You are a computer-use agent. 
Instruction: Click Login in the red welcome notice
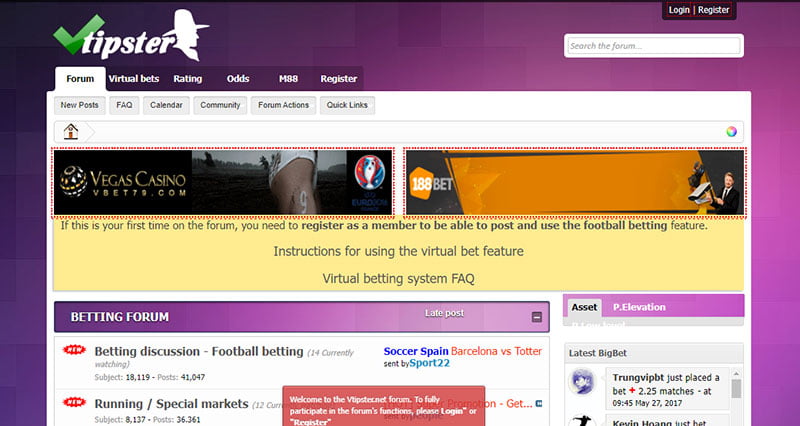tap(453, 411)
